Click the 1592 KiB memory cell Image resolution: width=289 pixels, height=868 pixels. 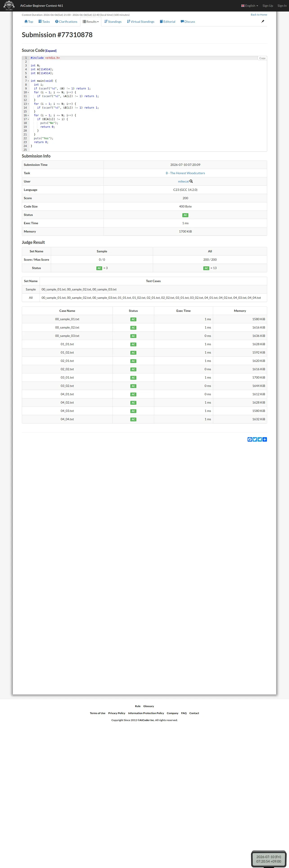240,353
